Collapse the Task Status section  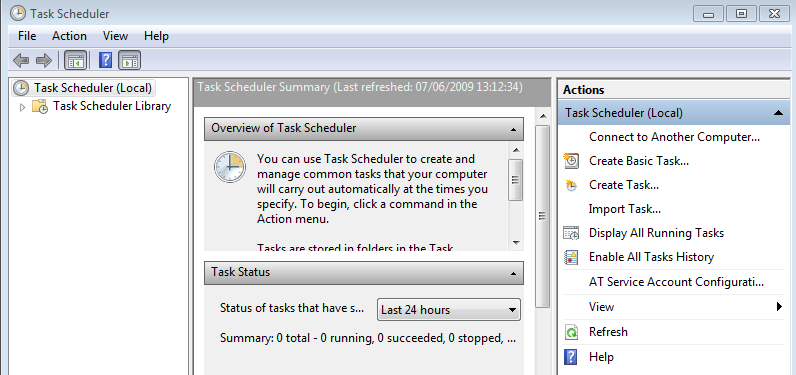pyautogui.click(x=513, y=274)
